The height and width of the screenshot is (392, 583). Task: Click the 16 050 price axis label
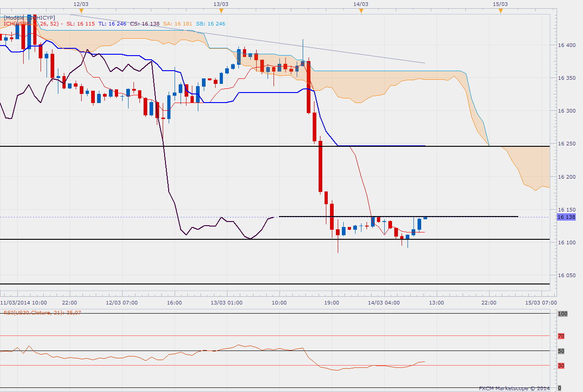(567, 275)
